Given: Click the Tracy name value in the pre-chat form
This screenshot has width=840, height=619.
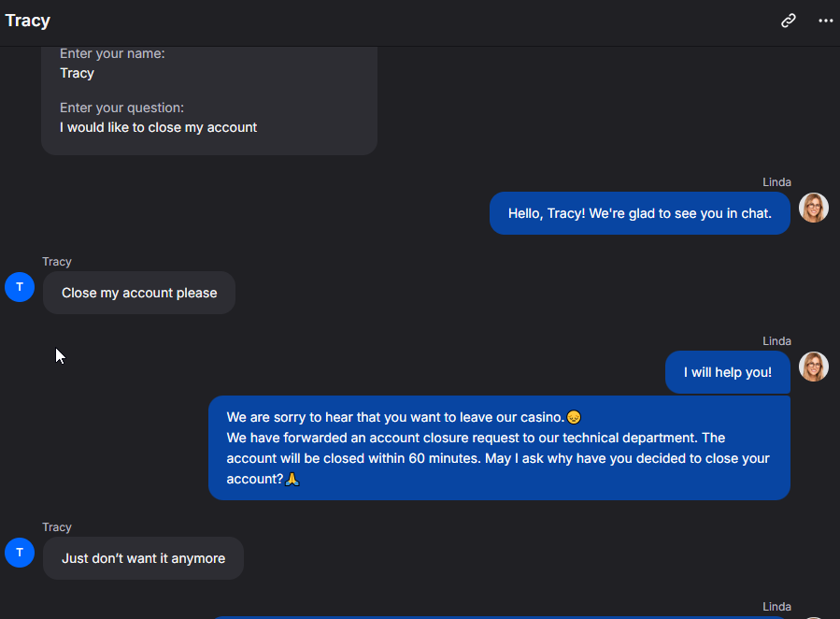Looking at the screenshot, I should pyautogui.click(x=78, y=74).
